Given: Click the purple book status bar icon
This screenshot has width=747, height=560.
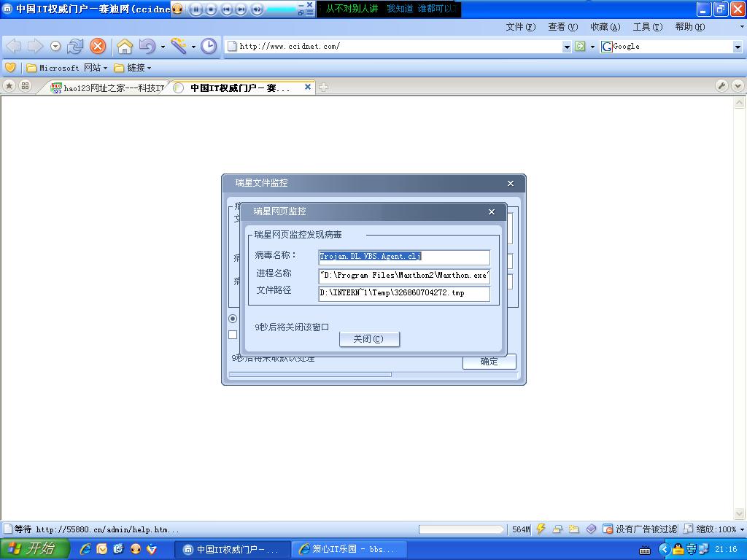Looking at the screenshot, I should click(591, 529).
